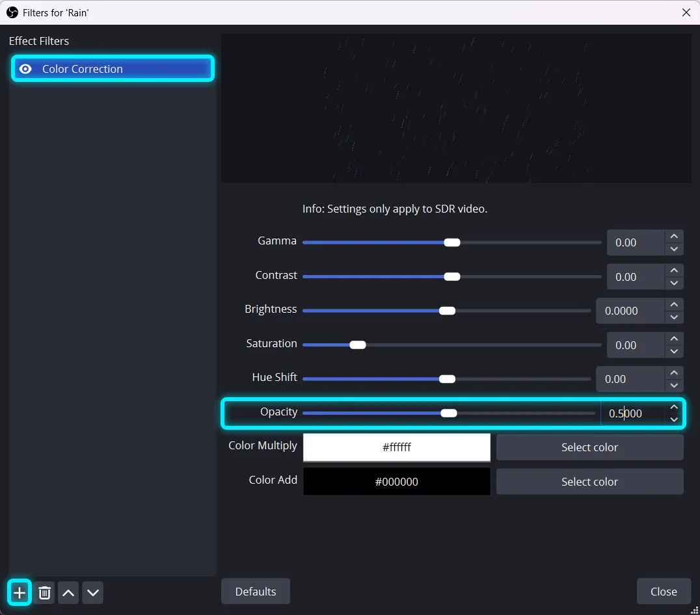700x615 pixels.
Task: Click the 'Effect Filters' heading text
Action: pos(39,41)
